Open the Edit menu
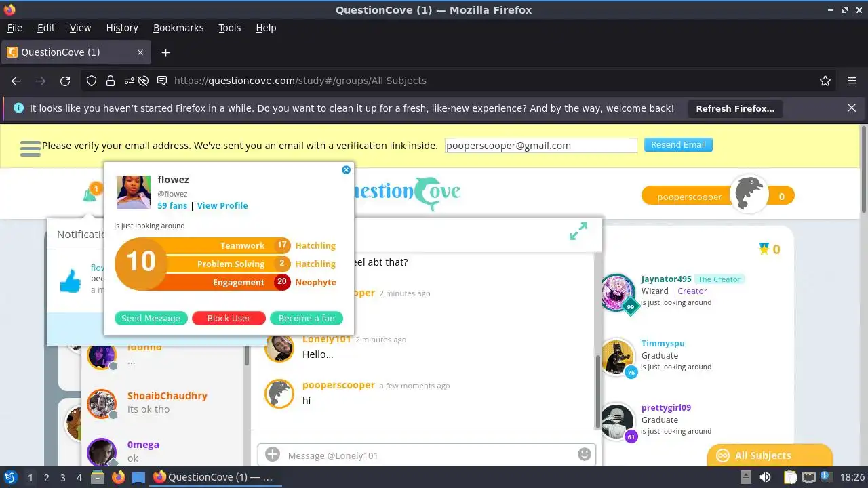868x488 pixels. click(x=46, y=28)
